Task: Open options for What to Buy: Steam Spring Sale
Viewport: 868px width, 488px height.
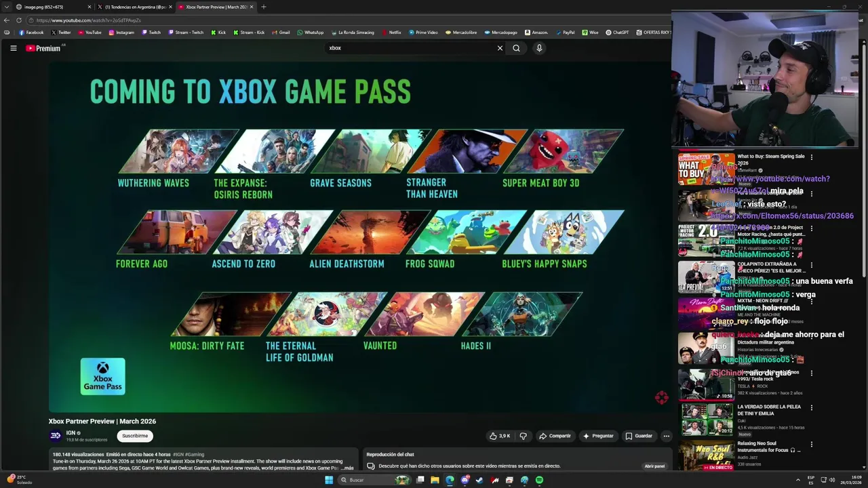Action: click(811, 157)
